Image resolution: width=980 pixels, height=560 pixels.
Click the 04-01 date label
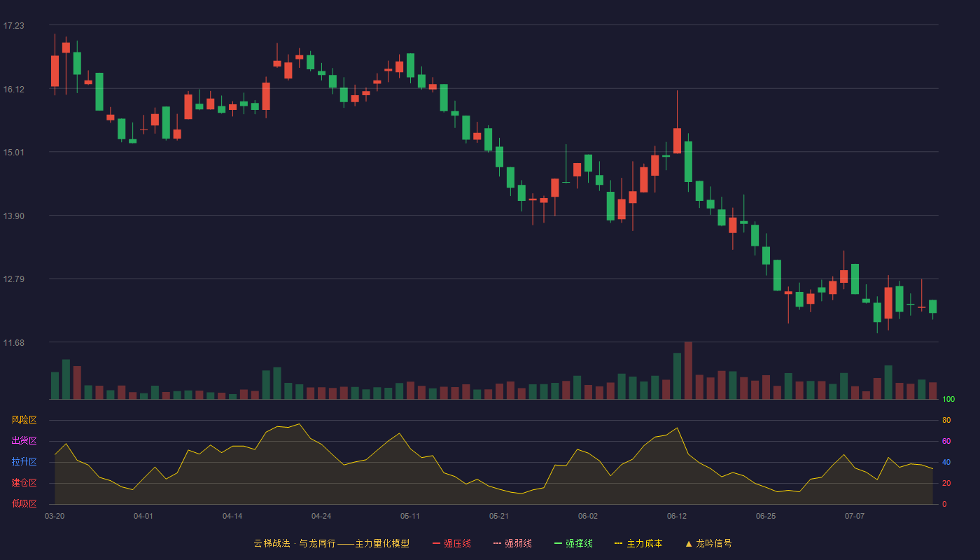[x=143, y=516]
